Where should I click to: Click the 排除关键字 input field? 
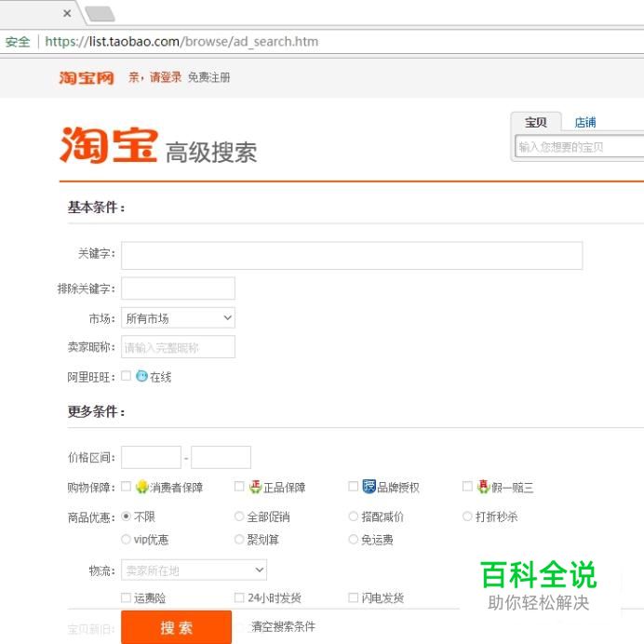(179, 288)
